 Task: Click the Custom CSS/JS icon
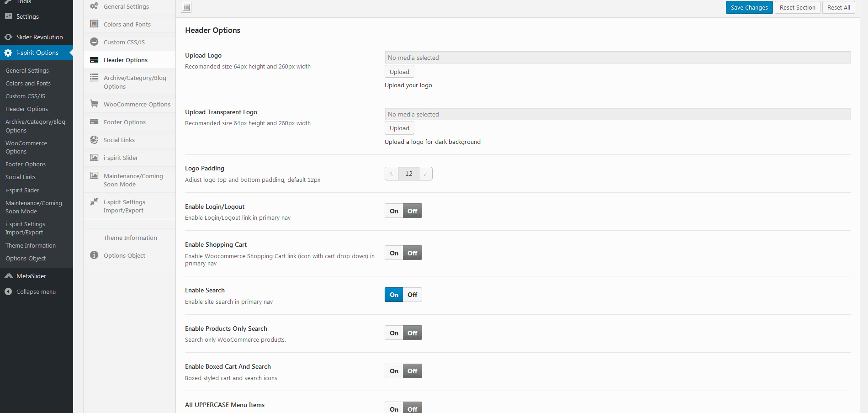(x=94, y=42)
